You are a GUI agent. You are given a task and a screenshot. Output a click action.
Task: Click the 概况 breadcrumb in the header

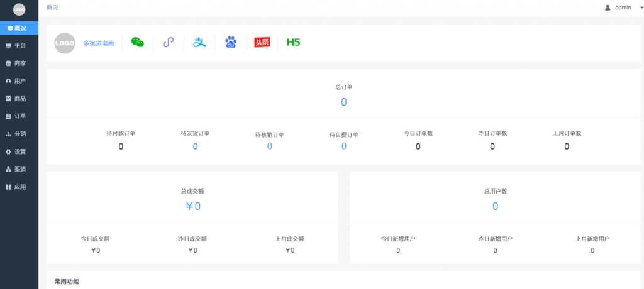pyautogui.click(x=53, y=8)
